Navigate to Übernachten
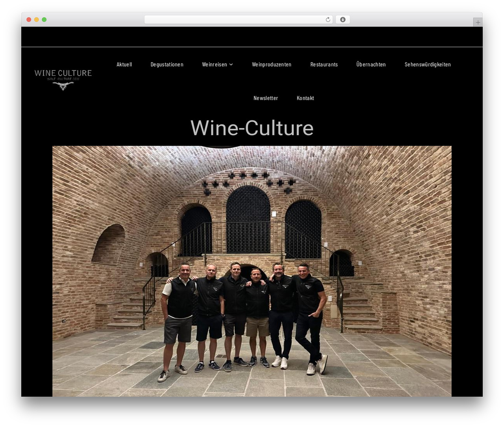 point(371,65)
